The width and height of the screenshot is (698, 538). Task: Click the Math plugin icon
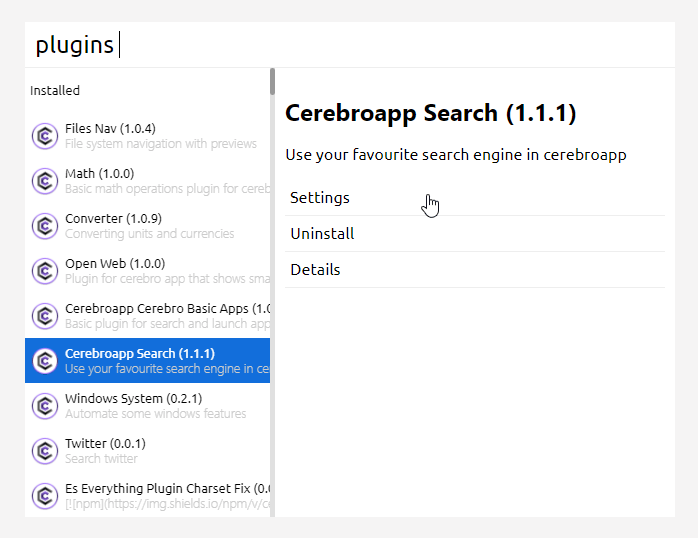45,181
